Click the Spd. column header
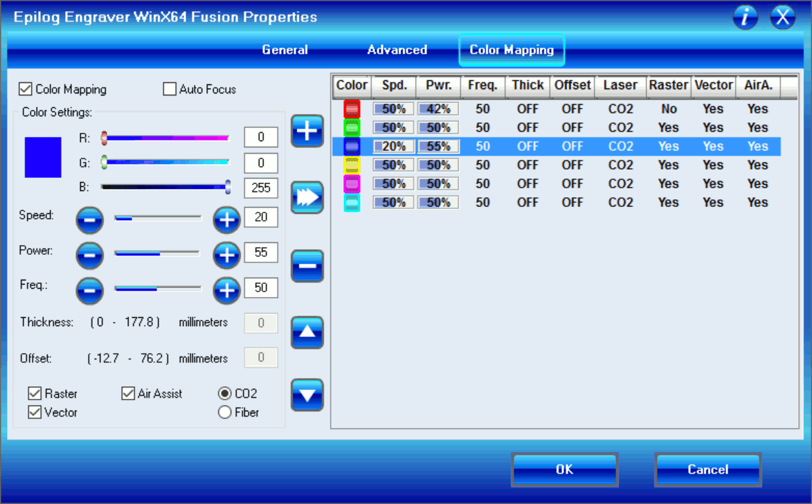 tap(394, 86)
